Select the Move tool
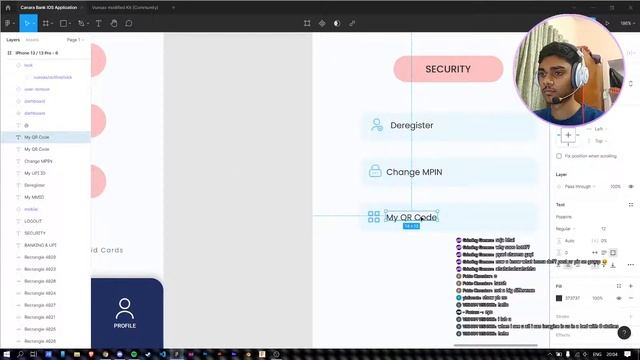Image resolution: width=640 pixels, height=360 pixels. (27, 23)
